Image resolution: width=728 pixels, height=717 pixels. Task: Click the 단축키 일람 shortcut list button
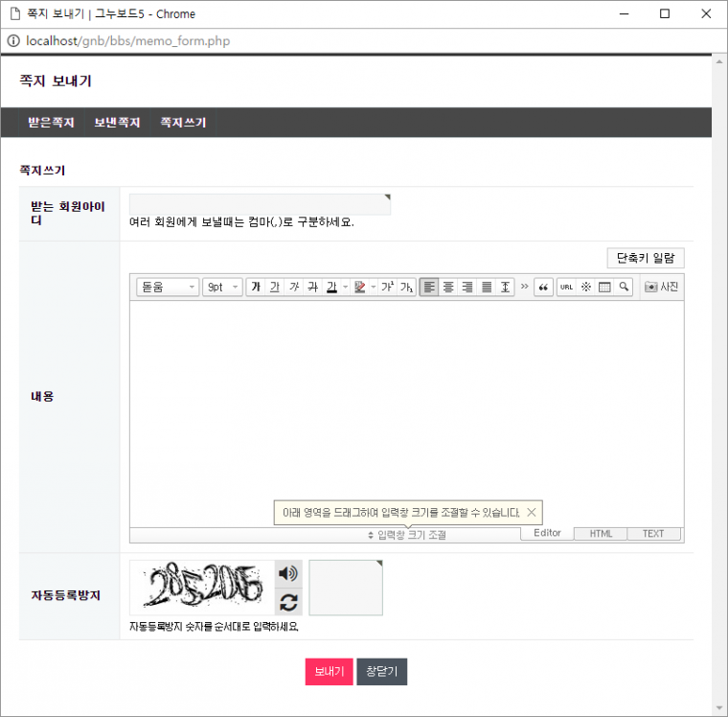click(x=646, y=258)
